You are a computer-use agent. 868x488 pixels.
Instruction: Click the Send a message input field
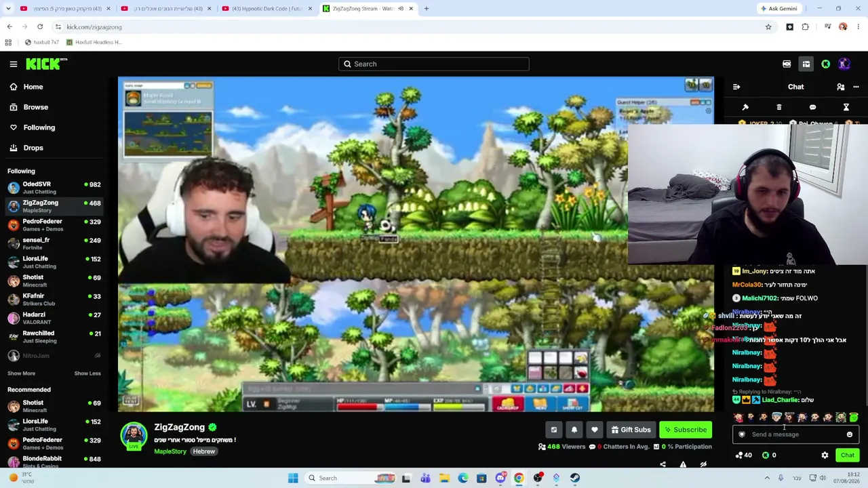click(796, 434)
